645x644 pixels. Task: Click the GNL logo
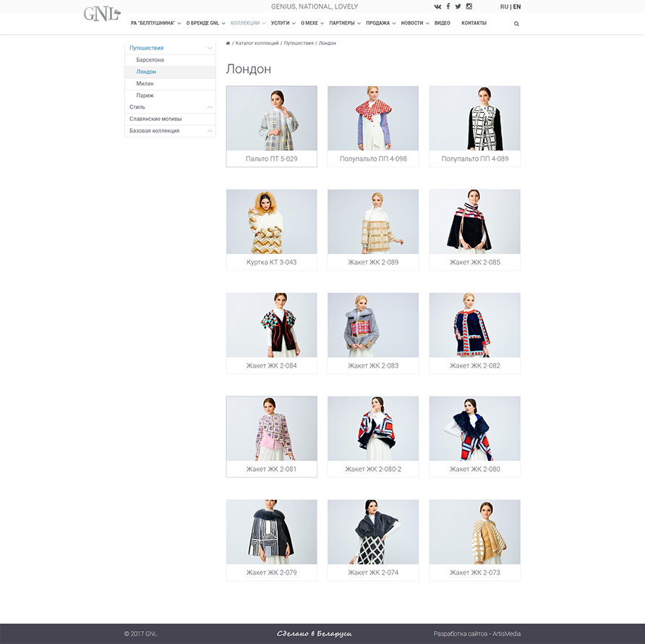pos(101,14)
